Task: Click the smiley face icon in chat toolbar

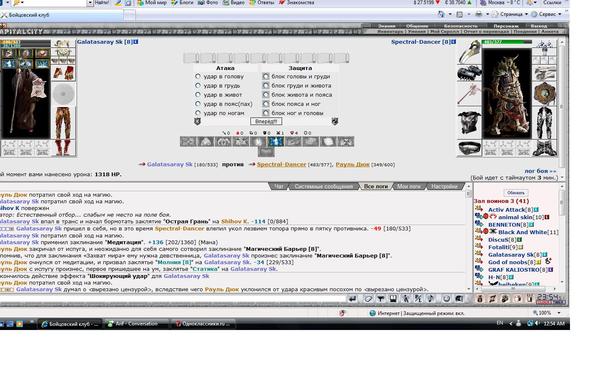Action: click(x=446, y=298)
